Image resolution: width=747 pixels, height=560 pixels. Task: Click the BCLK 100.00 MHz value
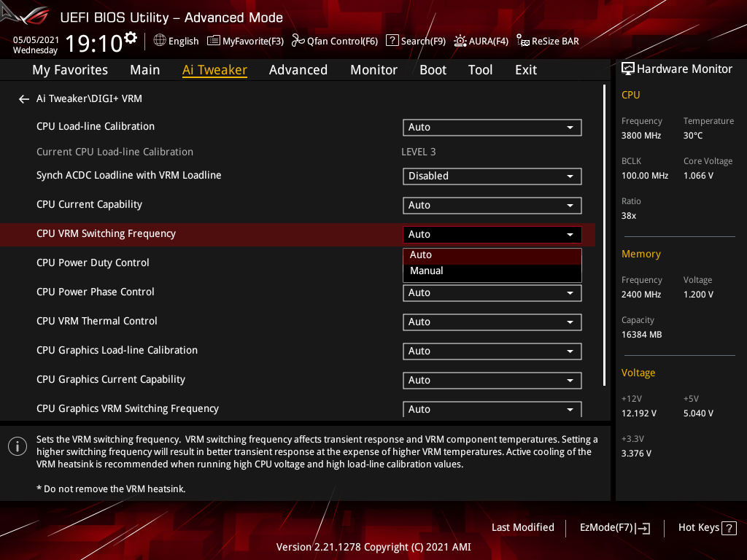[645, 176]
